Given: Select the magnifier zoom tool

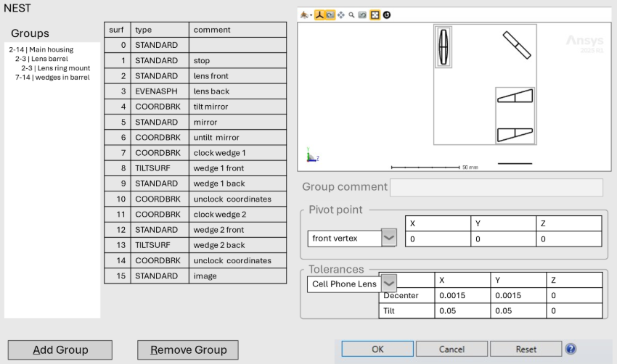Looking at the screenshot, I should [x=351, y=15].
